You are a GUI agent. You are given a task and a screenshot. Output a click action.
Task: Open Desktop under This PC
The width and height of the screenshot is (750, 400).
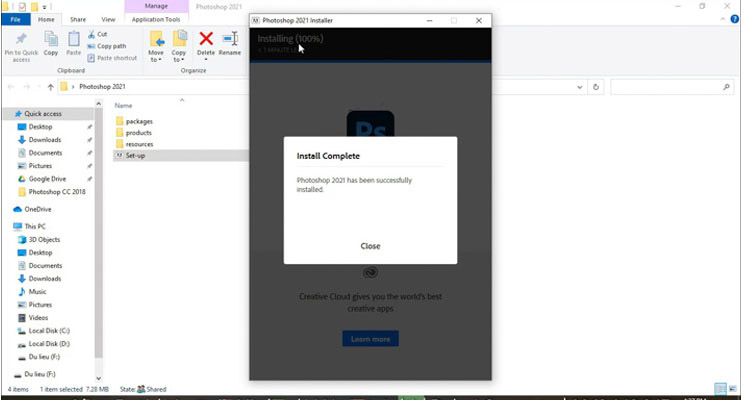tap(40, 252)
